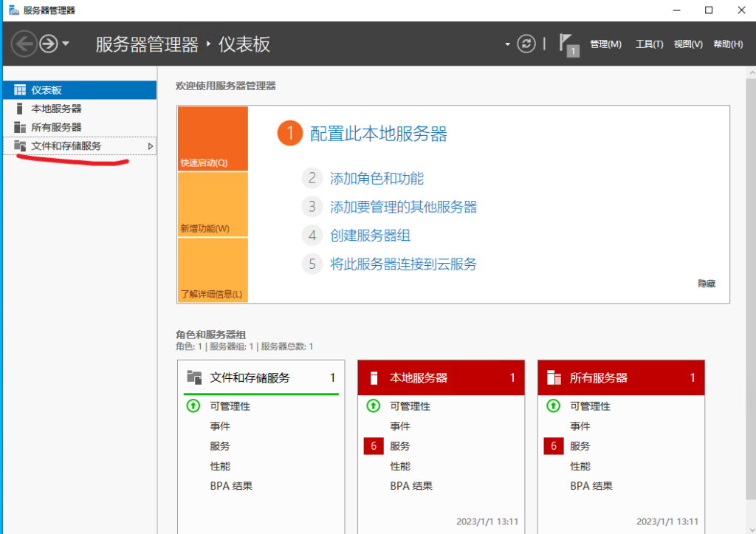Open the notifications flag icon
Screen dimensions: 756x534
click(x=567, y=44)
